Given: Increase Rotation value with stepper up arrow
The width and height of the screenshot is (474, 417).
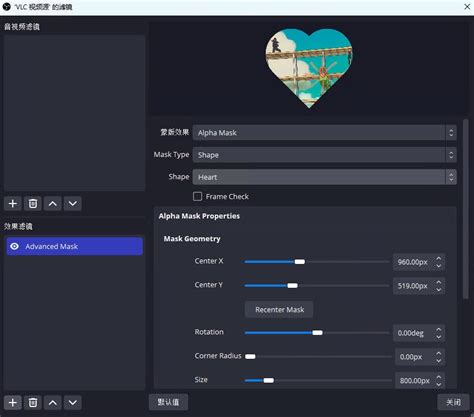Looking at the screenshot, I should point(439,329).
